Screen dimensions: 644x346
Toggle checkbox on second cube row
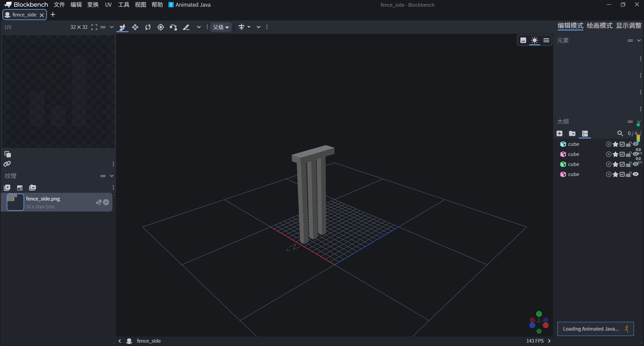(622, 154)
